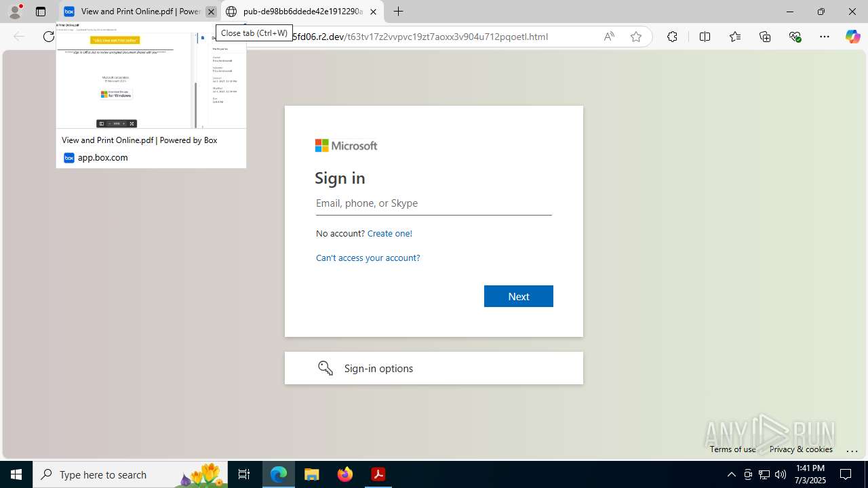Image resolution: width=868 pixels, height=488 pixels.
Task: Open Adobe Acrobat from taskbar
Action: [378, 474]
